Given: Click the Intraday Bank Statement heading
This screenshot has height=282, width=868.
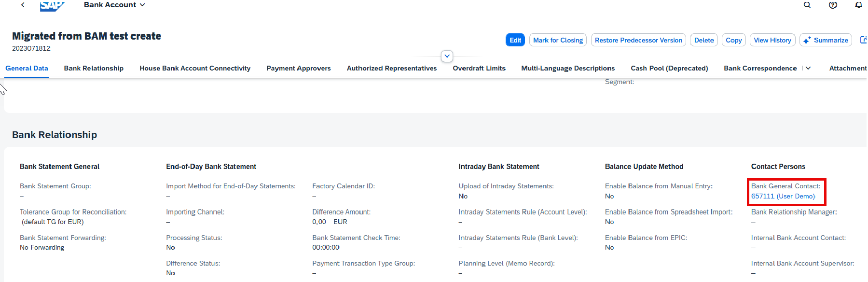Looking at the screenshot, I should tap(499, 167).
